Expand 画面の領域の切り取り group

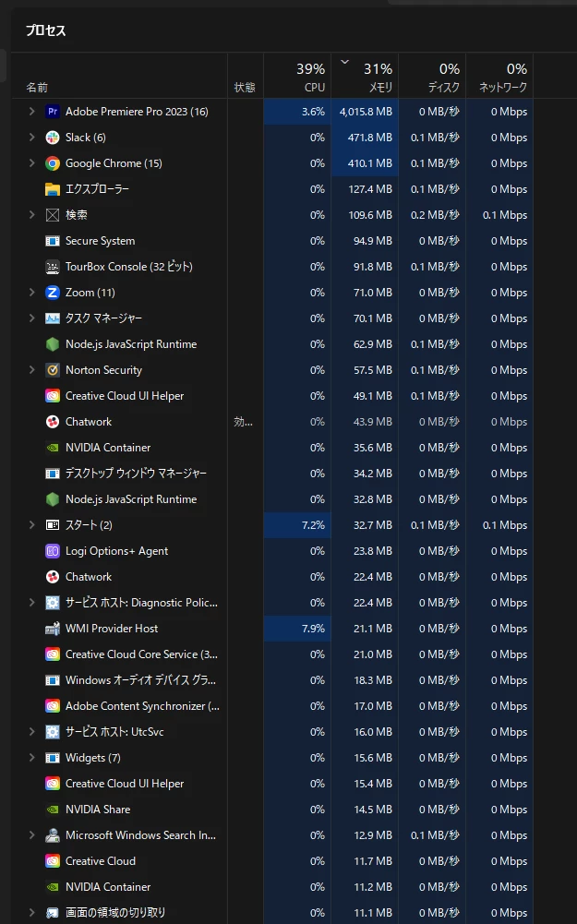coord(31,913)
